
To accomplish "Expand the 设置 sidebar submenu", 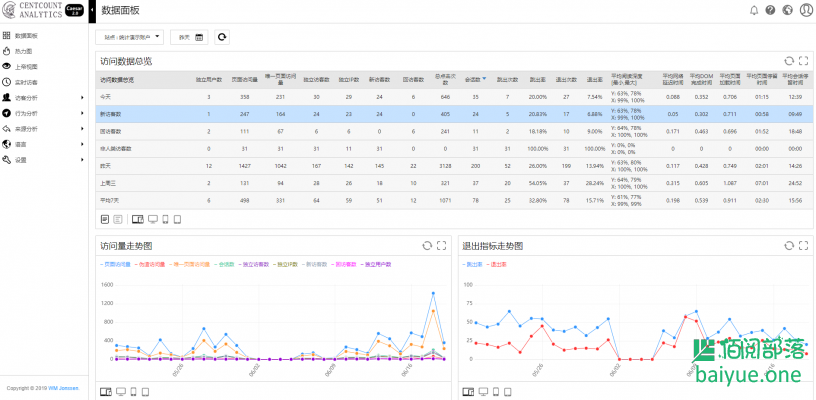I will click(44, 160).
